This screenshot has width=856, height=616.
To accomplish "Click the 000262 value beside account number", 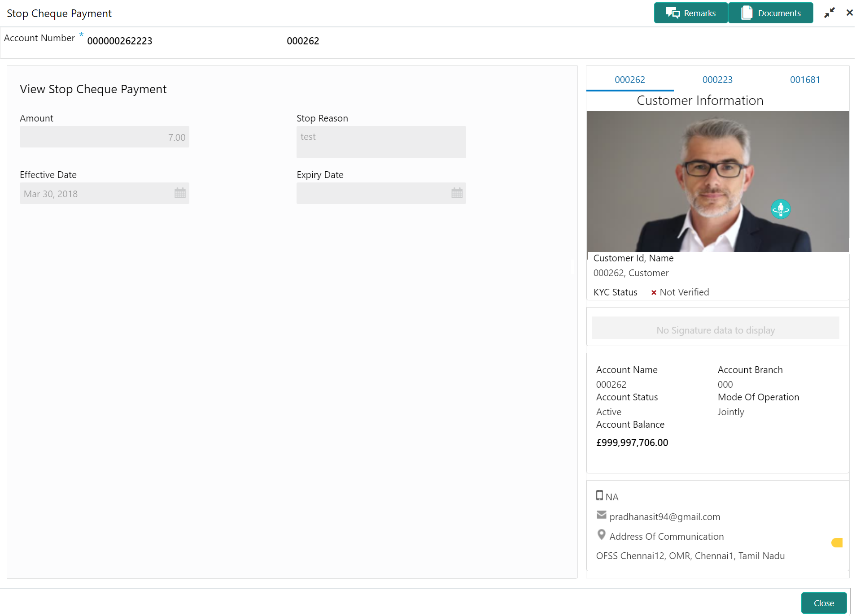I will 303,41.
